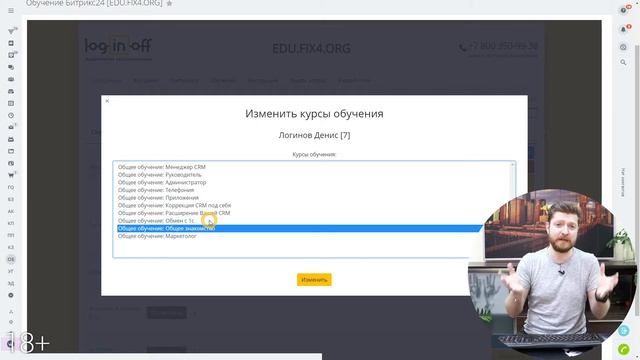This screenshot has height=360, width=640.
Task: Click the yellow Изменить button
Action: point(314,280)
